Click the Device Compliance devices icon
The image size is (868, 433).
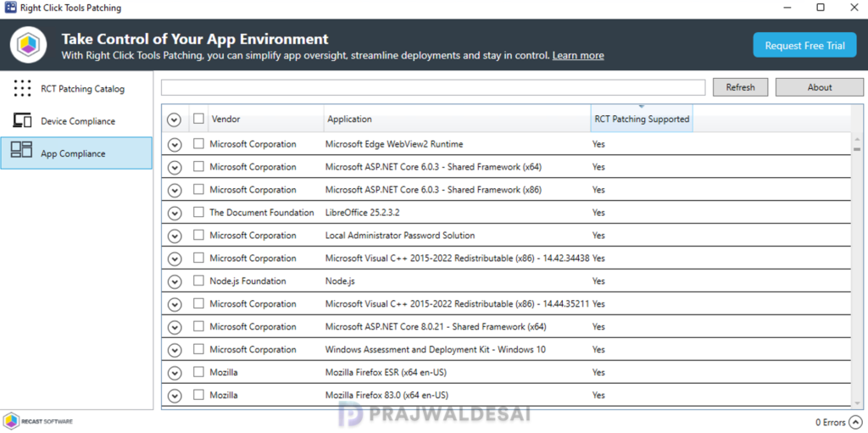pos(22,120)
